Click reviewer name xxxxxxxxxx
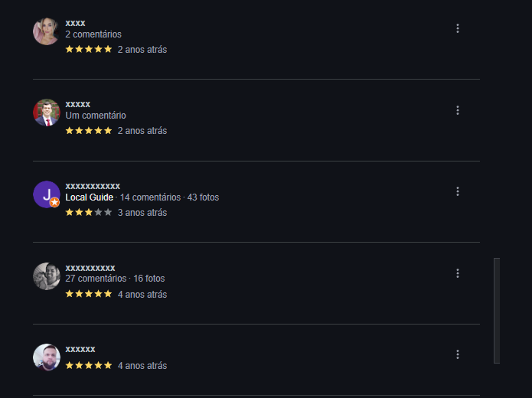 point(90,268)
